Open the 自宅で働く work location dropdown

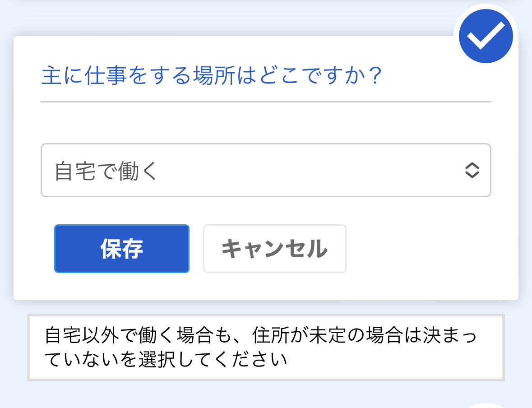[265, 170]
